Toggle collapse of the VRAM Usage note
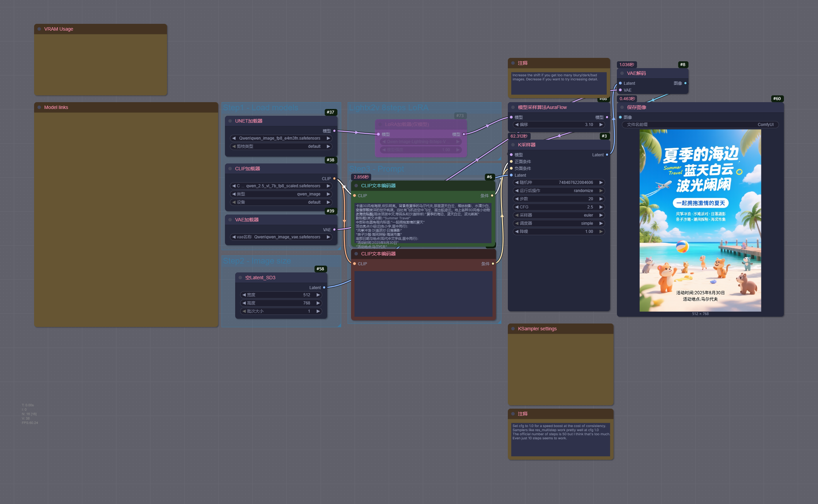The height and width of the screenshot is (504, 818). coord(39,29)
